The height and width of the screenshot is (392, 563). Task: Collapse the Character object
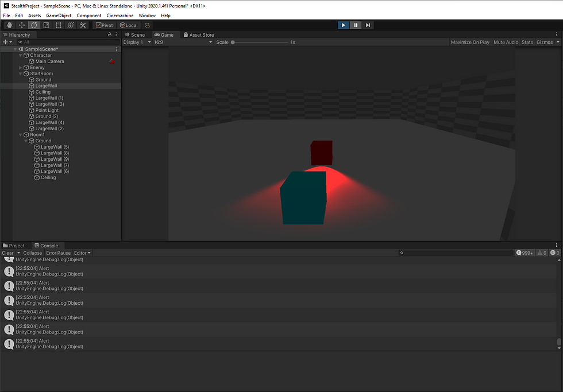tap(21, 55)
